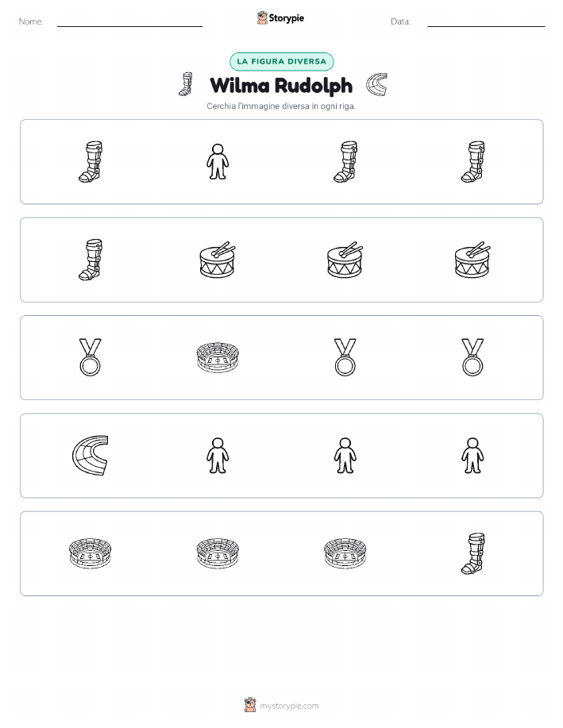Viewport: 563px width, 728px height.
Task: Click the first stadium in the bottom row
Action: (x=90, y=553)
